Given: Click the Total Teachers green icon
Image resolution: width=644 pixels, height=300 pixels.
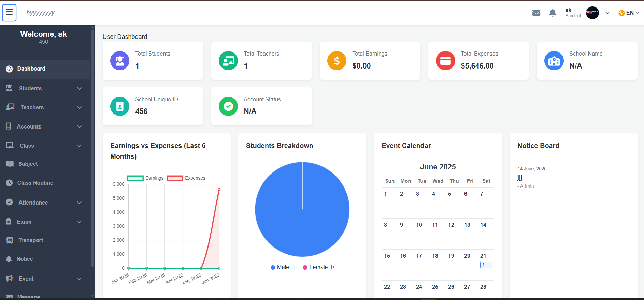Looking at the screenshot, I should pyautogui.click(x=228, y=61).
